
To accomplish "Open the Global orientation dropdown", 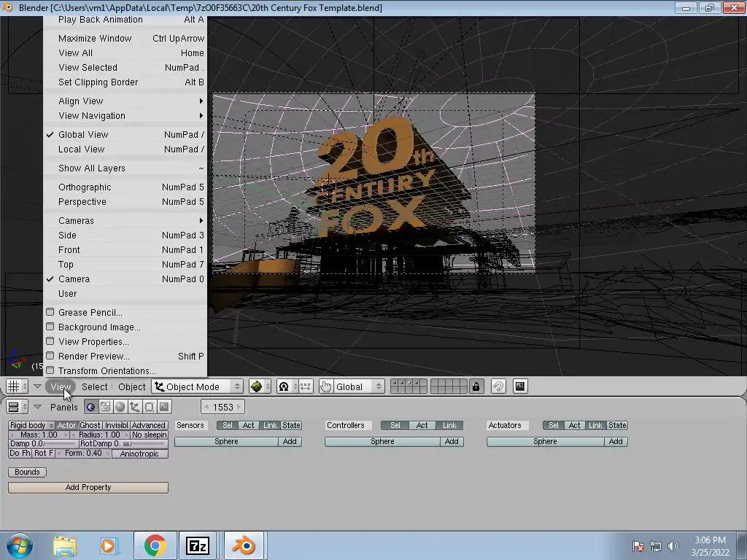I will 357,386.
